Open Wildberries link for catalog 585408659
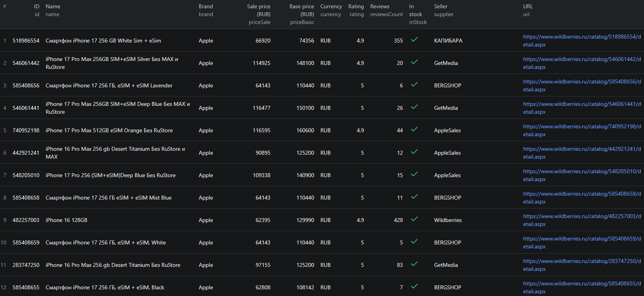The height and width of the screenshot is (296, 644). [x=582, y=242]
